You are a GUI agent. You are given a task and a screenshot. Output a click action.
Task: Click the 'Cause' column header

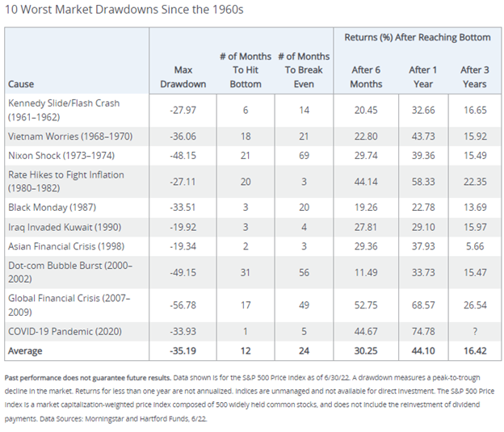coord(21,84)
